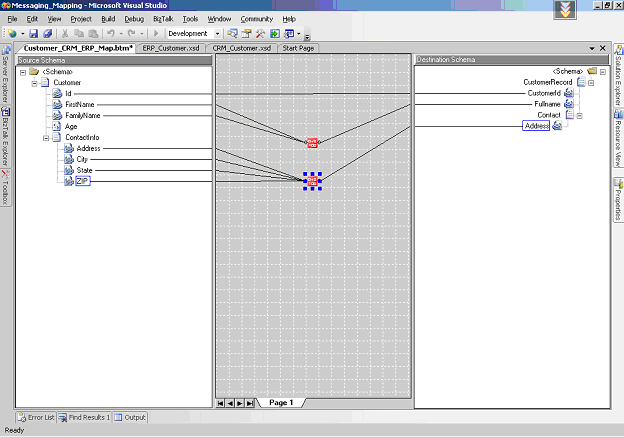This screenshot has width=624, height=438.
Task: Switch to the CRM_Customer.xsd tab
Action: click(x=242, y=48)
